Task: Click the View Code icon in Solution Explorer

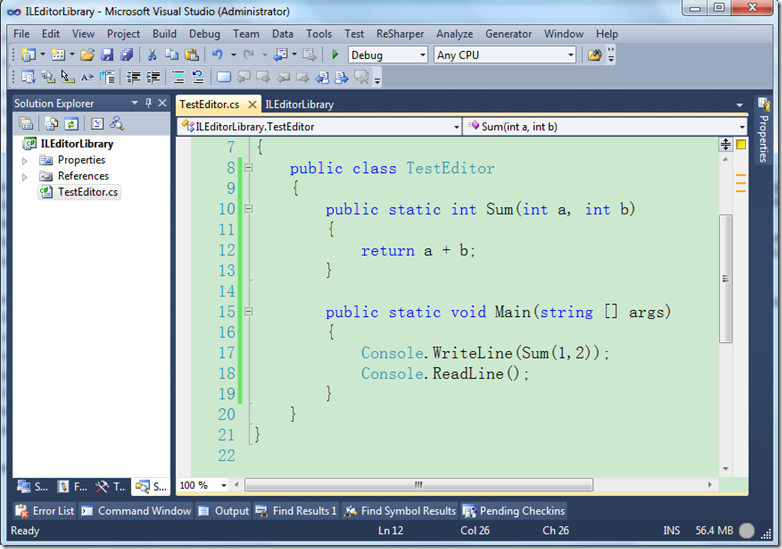Action: [x=97, y=123]
